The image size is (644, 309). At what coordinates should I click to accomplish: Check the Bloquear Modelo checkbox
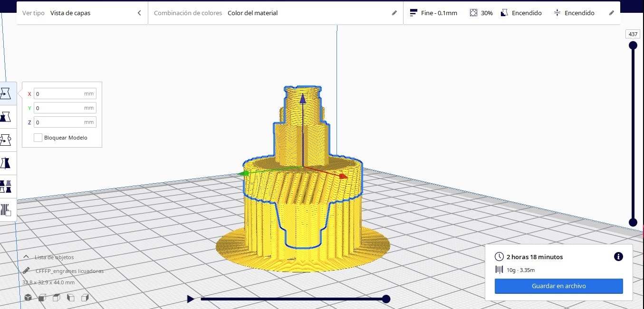point(38,138)
